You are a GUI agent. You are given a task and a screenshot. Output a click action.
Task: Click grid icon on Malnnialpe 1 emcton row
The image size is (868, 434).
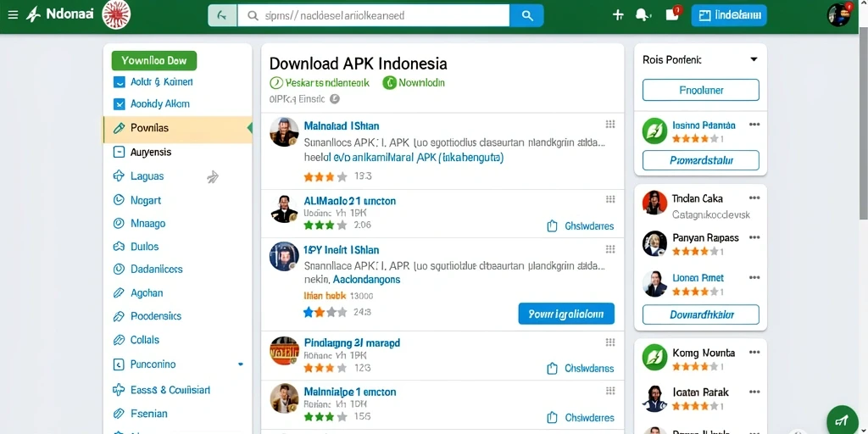pyautogui.click(x=610, y=391)
